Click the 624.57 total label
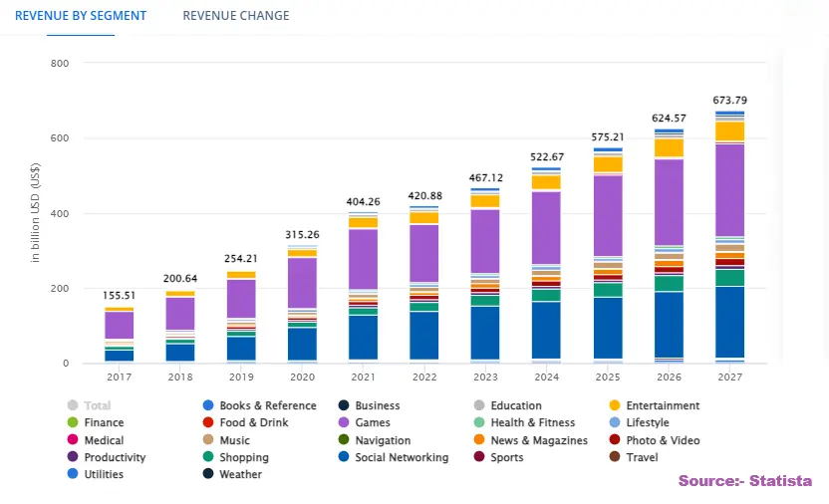 (x=669, y=119)
